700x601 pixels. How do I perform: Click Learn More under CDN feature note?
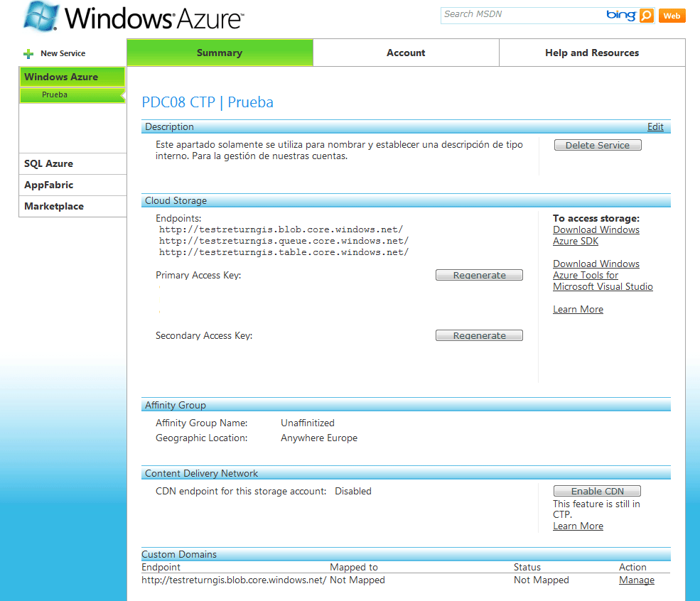coord(578,526)
